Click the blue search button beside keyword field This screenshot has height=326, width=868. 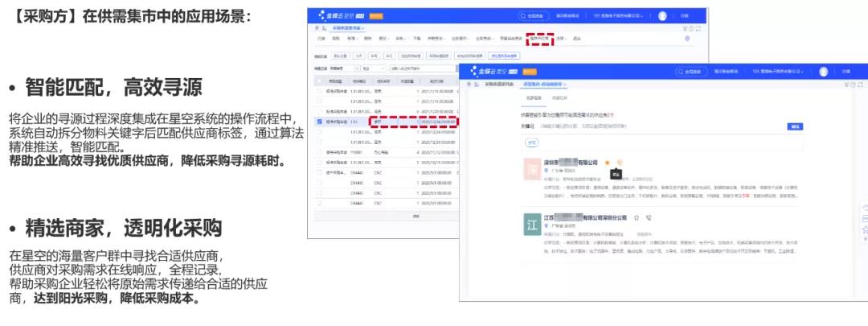pyautogui.click(x=794, y=126)
